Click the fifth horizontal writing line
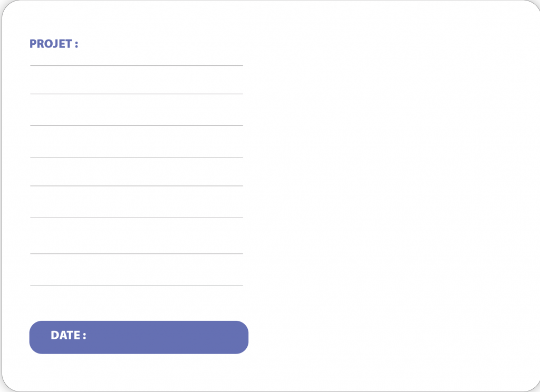540x392 pixels. pyautogui.click(x=137, y=186)
